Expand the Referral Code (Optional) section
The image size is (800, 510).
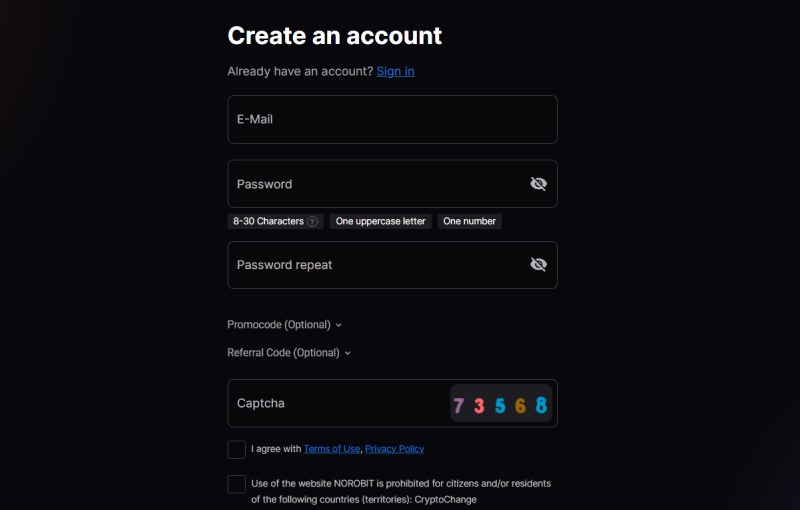(289, 353)
